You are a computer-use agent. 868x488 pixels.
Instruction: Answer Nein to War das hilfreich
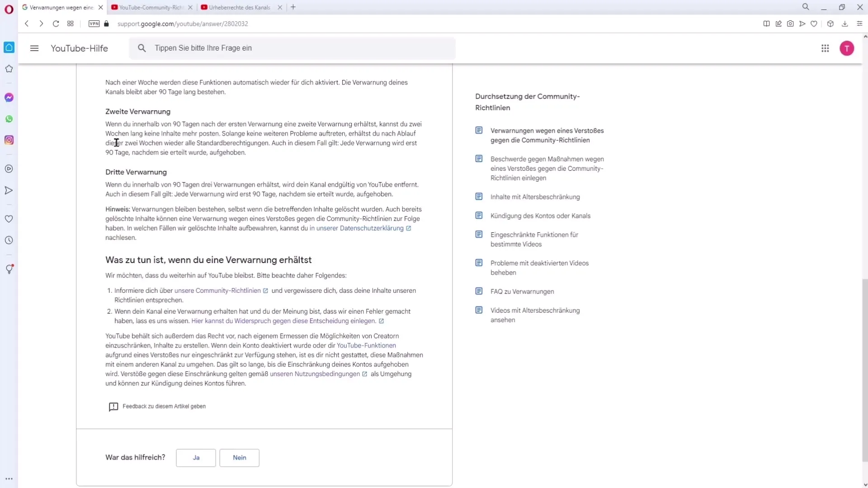(x=239, y=458)
